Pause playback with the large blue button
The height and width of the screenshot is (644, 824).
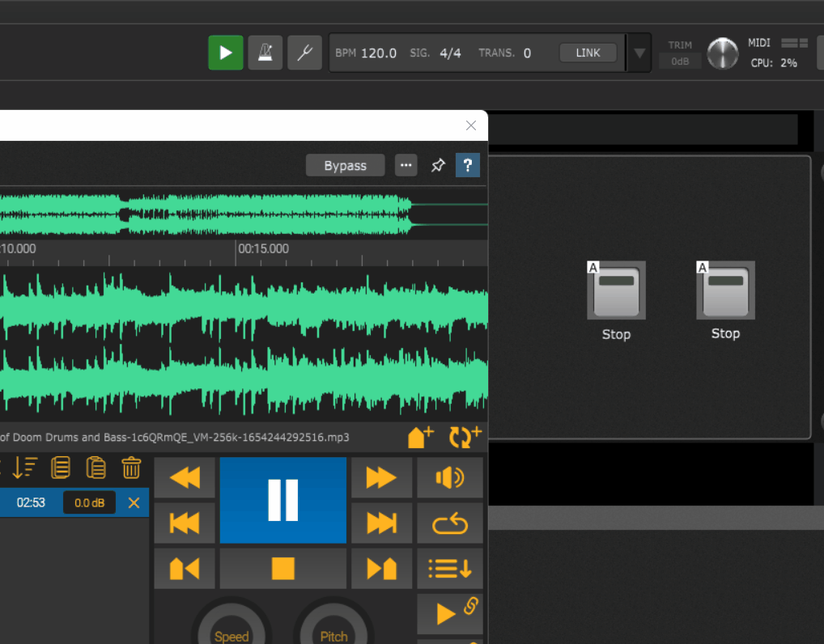282,500
